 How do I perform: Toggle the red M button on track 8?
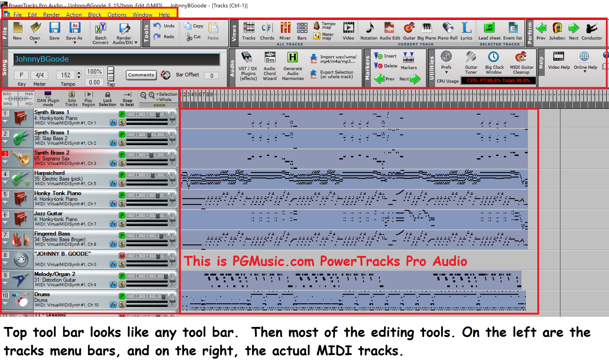(122, 256)
